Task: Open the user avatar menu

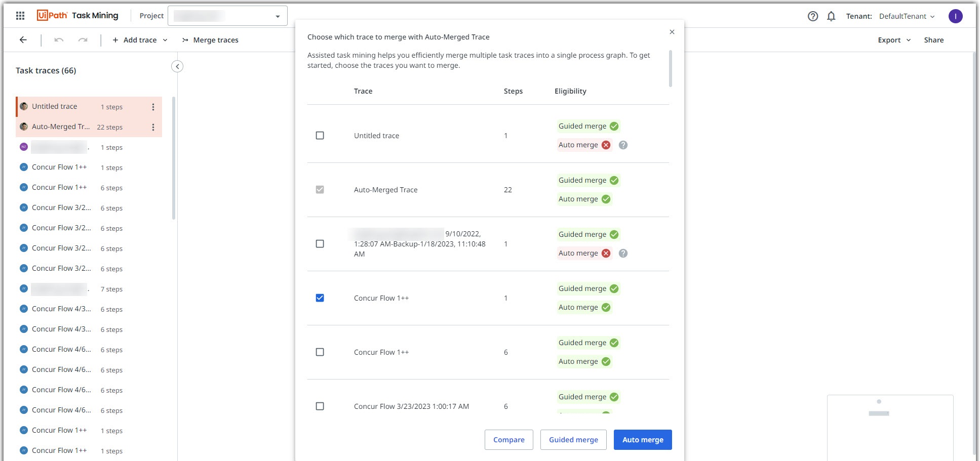Action: tap(956, 16)
